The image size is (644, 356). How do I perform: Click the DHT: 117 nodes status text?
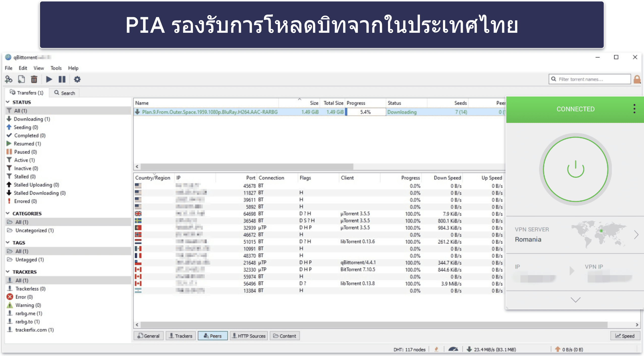(409, 349)
